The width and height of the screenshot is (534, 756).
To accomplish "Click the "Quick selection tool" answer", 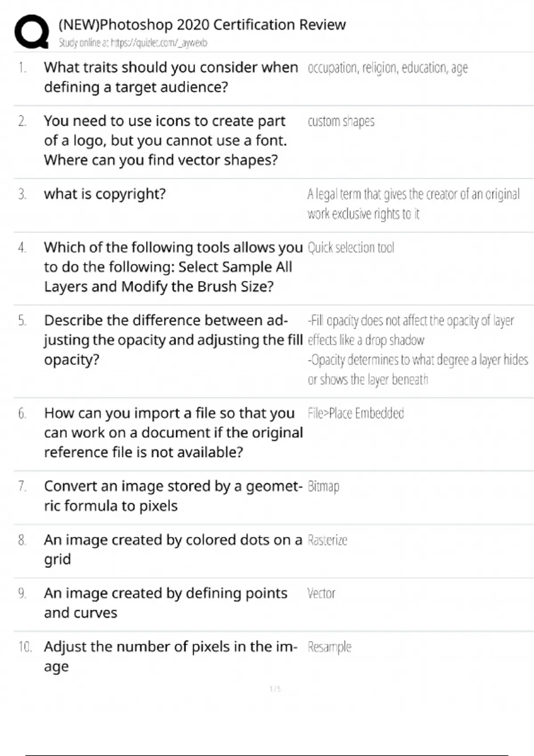I will [351, 248].
